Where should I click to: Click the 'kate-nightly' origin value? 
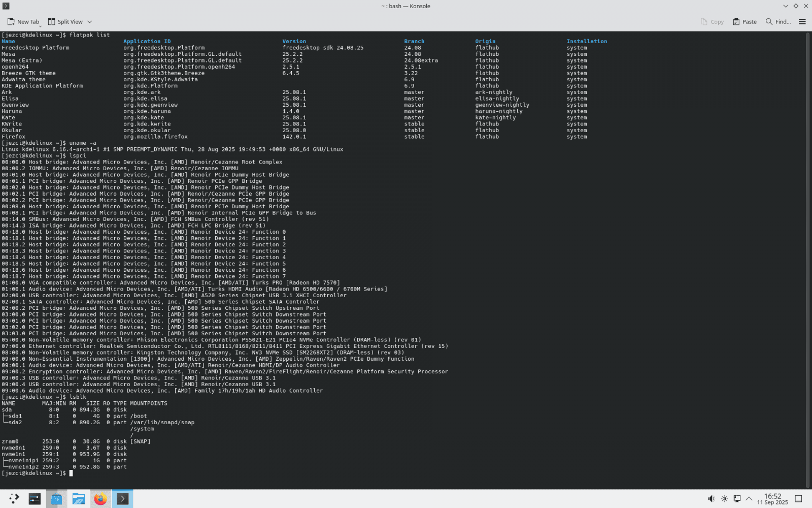coord(495,118)
